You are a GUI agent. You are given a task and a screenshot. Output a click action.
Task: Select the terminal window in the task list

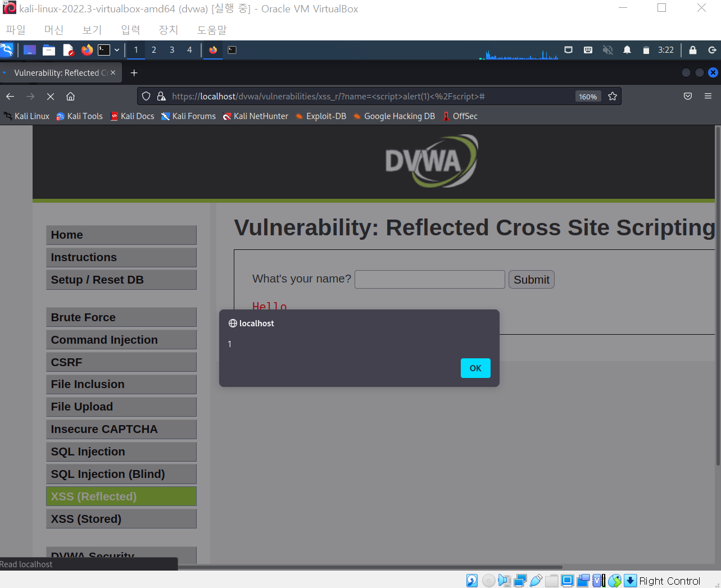coord(232,50)
